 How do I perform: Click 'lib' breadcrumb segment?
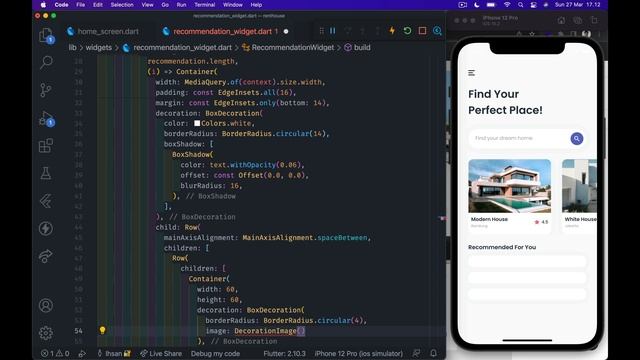point(72,48)
